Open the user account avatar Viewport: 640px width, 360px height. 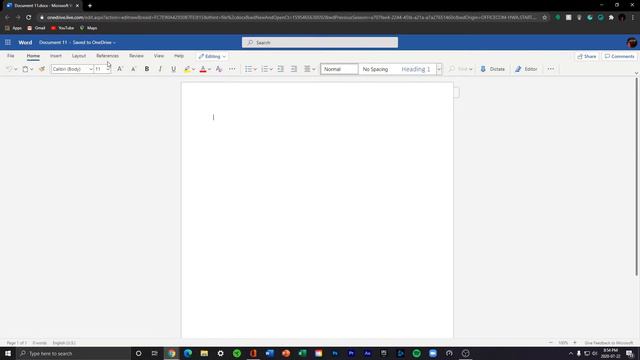point(631,42)
